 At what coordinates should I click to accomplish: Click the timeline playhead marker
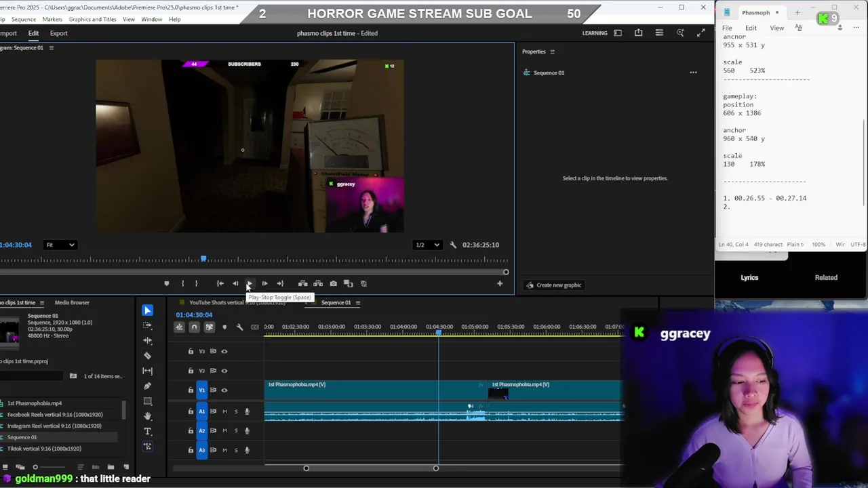438,332
